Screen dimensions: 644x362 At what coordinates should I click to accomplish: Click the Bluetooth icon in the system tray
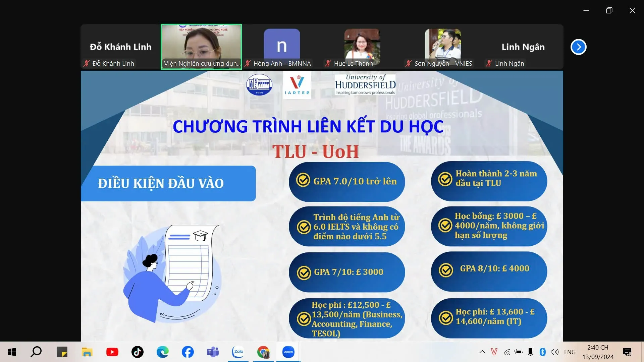(543, 352)
